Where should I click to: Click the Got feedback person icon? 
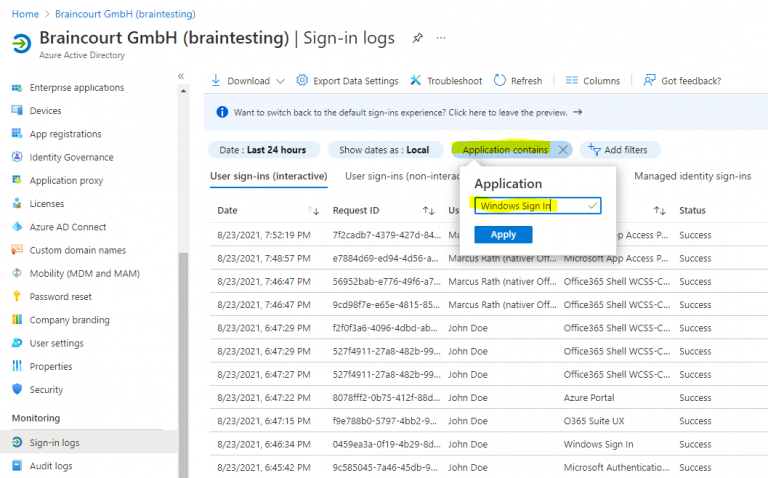pos(649,80)
